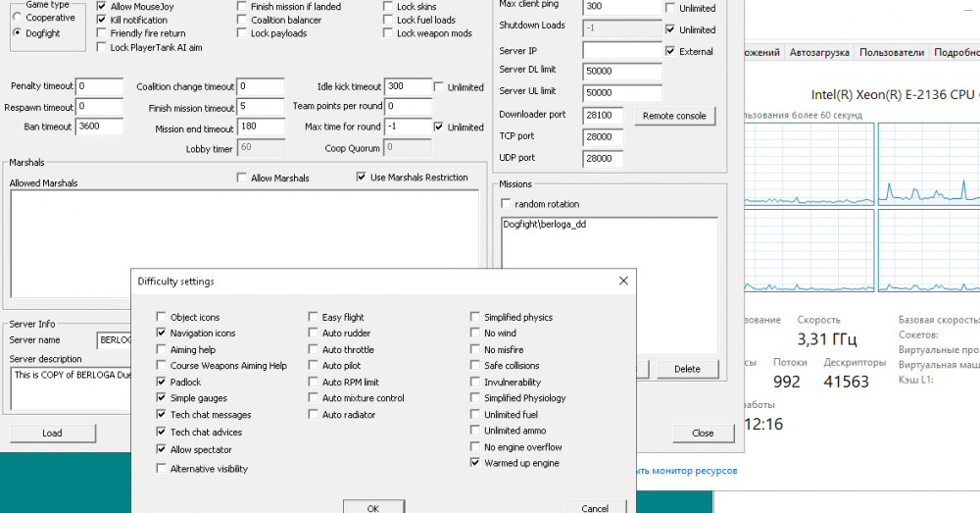This screenshot has width=980, height=513.
Task: Disable Tech chat messages
Action: click(x=162, y=414)
